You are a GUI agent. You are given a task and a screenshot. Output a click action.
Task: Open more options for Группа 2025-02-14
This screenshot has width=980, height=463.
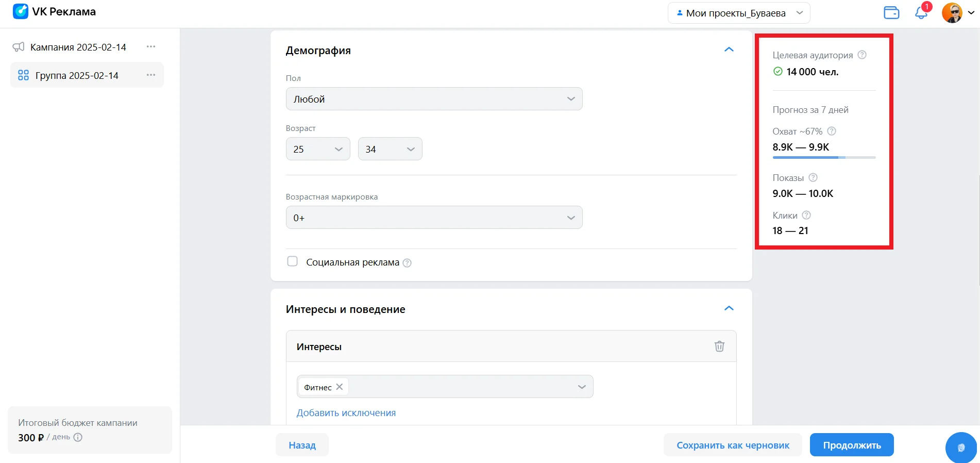[151, 75]
